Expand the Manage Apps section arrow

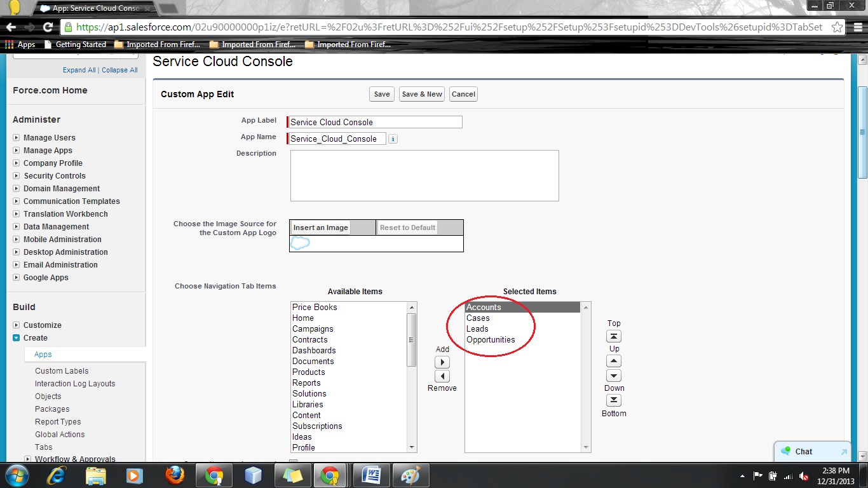click(x=17, y=151)
